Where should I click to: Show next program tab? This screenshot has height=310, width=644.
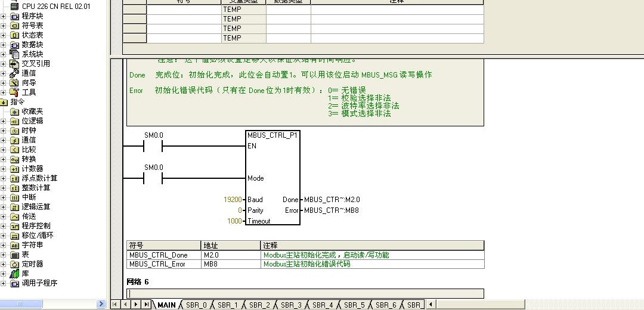point(136,304)
